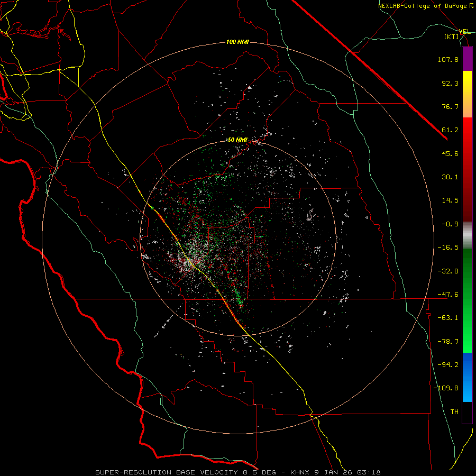The height and width of the screenshot is (476, 476).
Task: Click the -94.2 velocity scale value
Action: point(448,365)
